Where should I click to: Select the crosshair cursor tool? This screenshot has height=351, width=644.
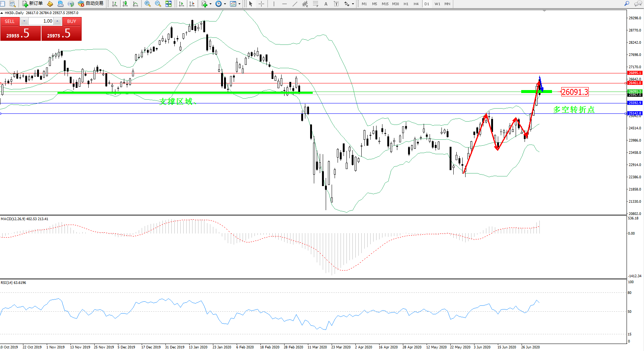(x=261, y=4)
